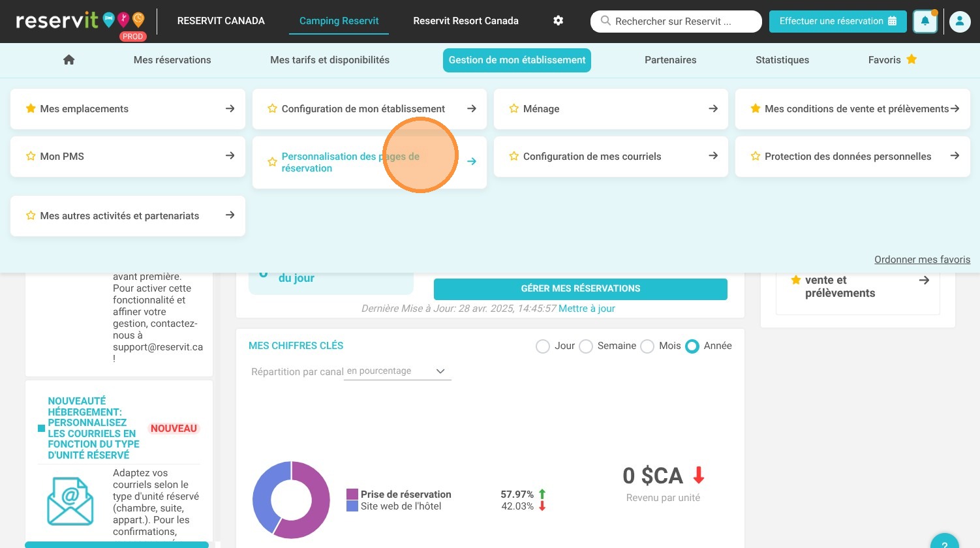
Task: Open the help question mark bubble
Action: tap(944, 543)
